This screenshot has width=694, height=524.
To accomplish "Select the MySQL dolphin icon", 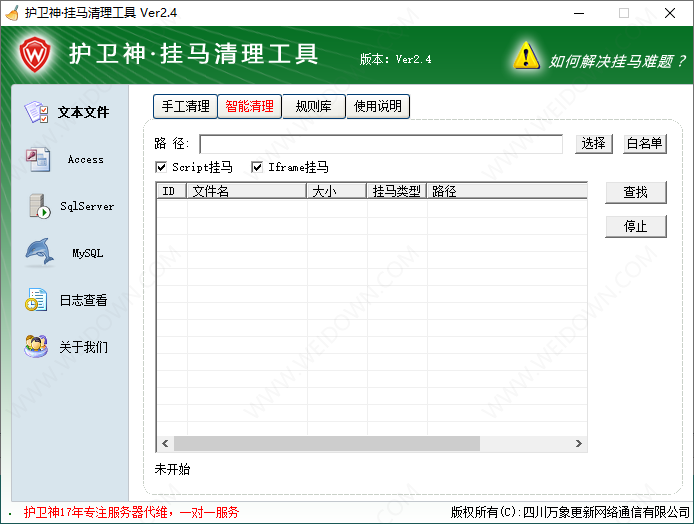I will [39, 253].
